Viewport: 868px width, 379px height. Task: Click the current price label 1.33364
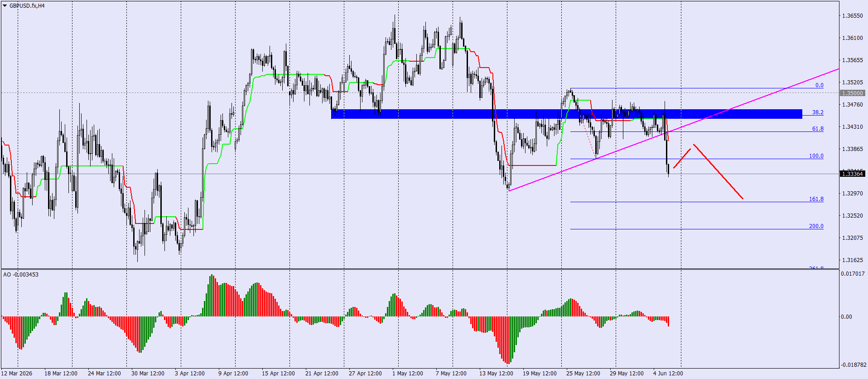pyautogui.click(x=853, y=174)
